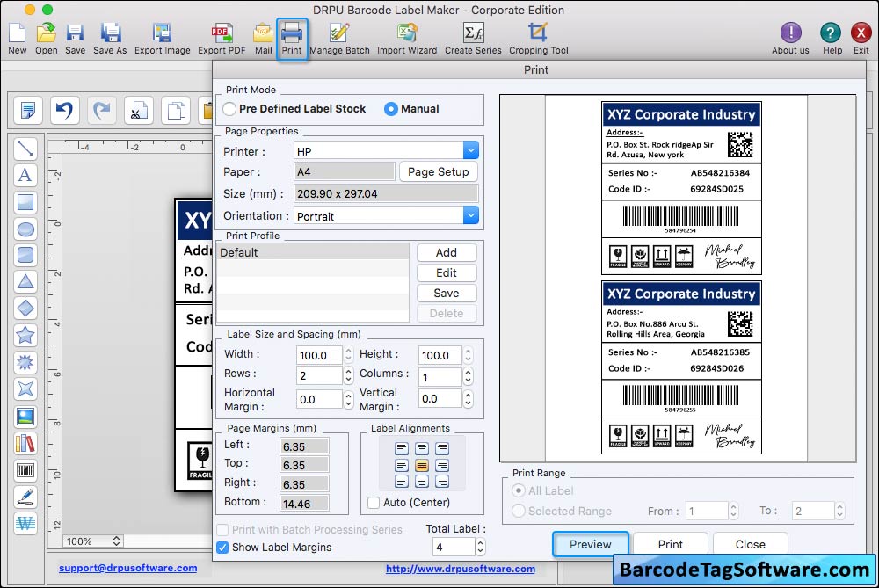Select Pre Defined Label Stock mode
The image size is (879, 588).
click(x=229, y=109)
